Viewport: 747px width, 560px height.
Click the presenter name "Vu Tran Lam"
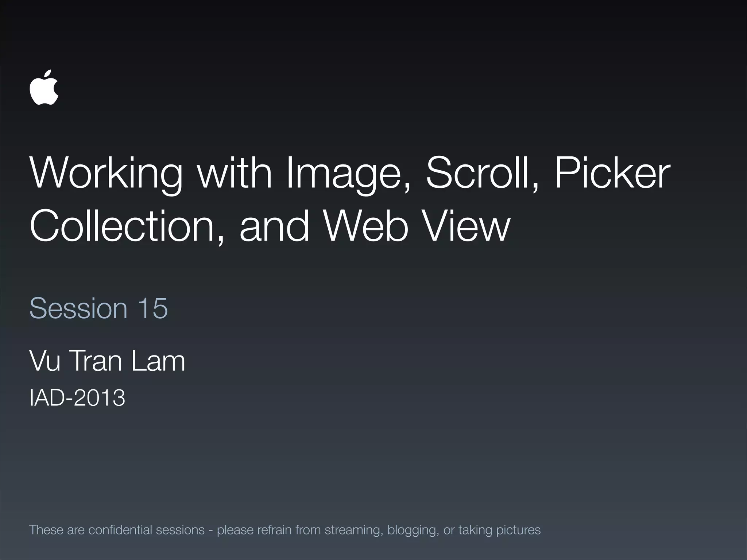point(107,361)
